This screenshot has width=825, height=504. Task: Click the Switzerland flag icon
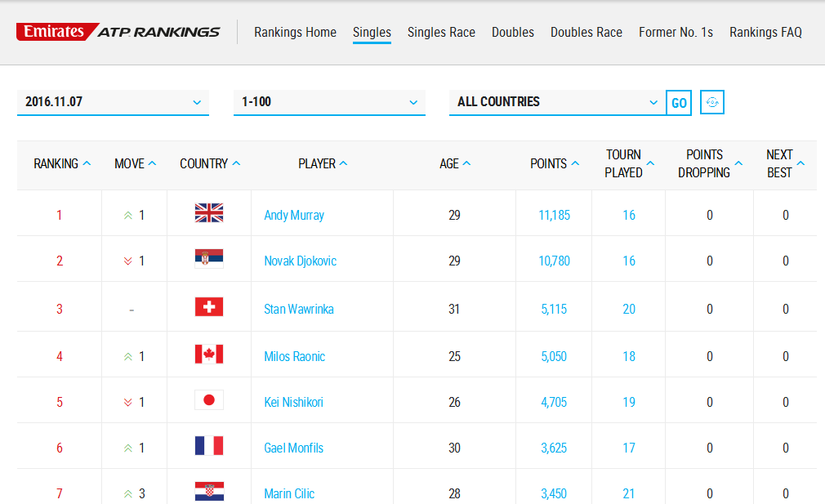point(209,307)
